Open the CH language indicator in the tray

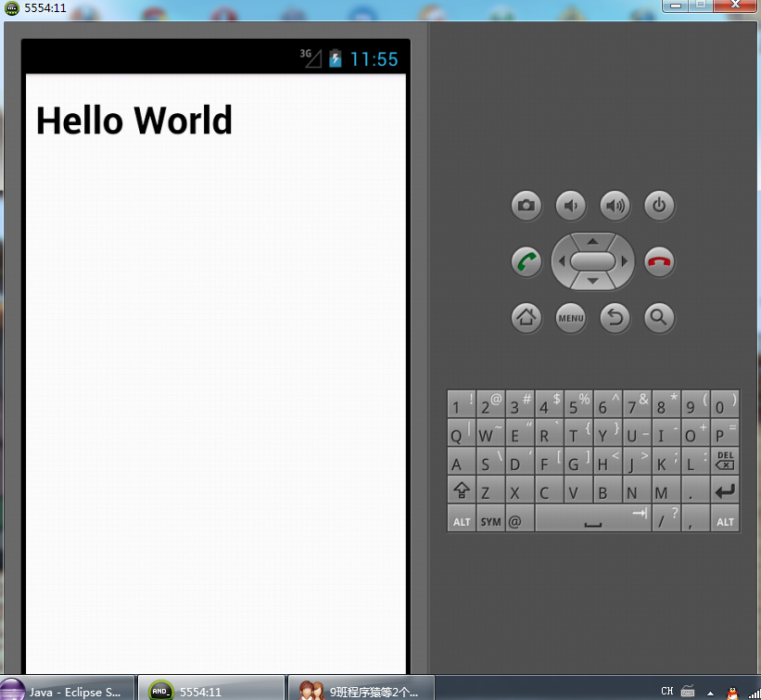click(666, 690)
